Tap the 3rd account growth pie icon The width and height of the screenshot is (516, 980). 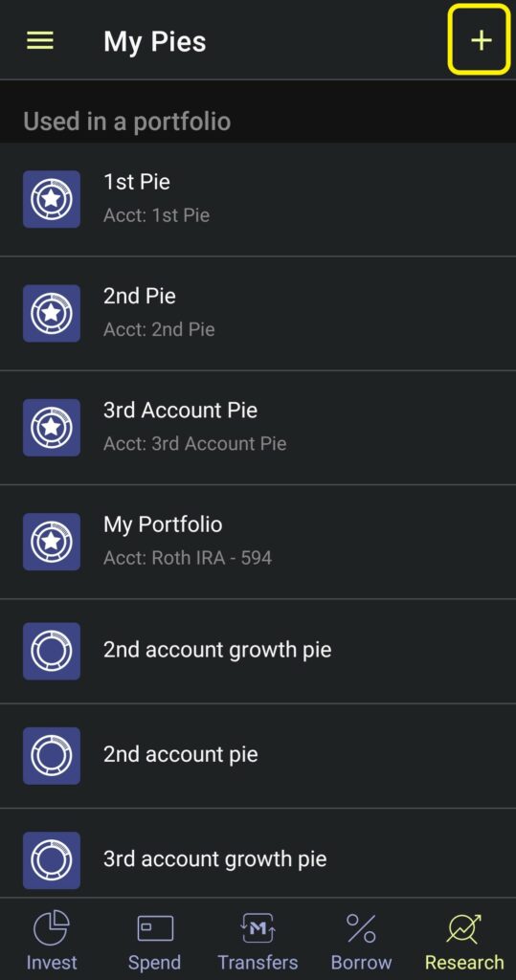pos(52,860)
